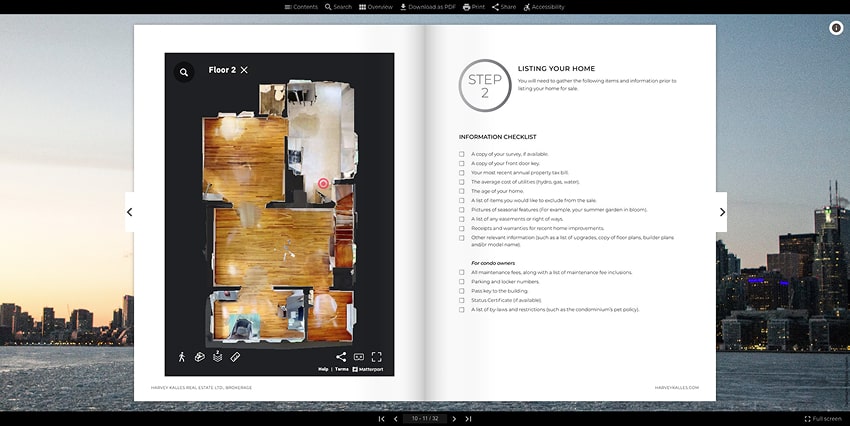Check 'All maintenance fees' box

click(x=462, y=273)
